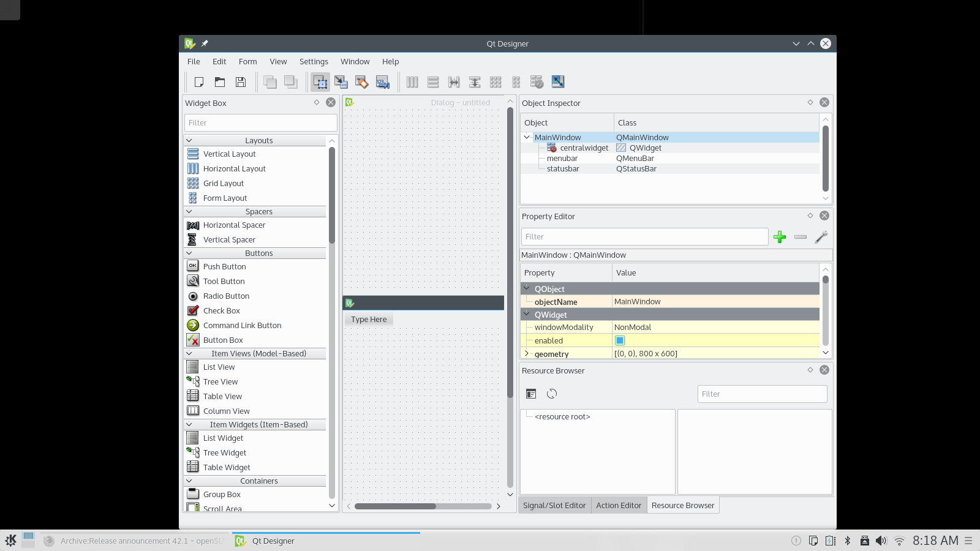980x551 pixels.
Task: Click the Adjust Size toolbar icon
Action: point(558,82)
